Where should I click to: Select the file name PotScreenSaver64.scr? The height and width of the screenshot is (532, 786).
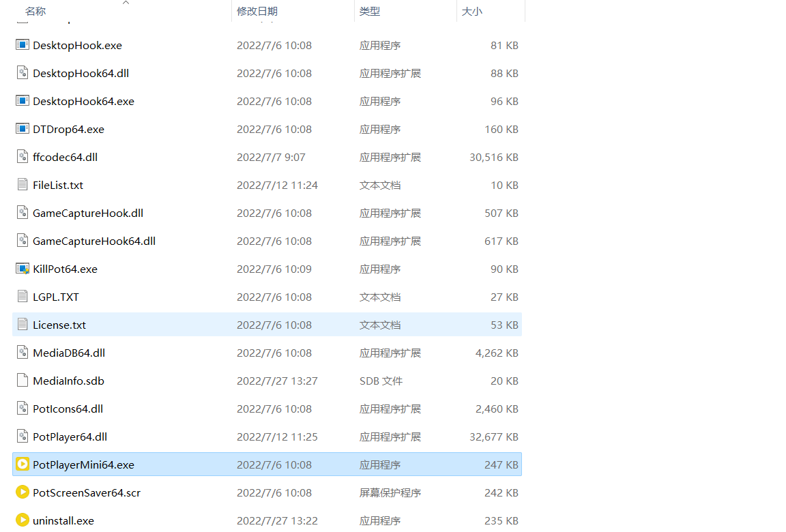(x=87, y=493)
